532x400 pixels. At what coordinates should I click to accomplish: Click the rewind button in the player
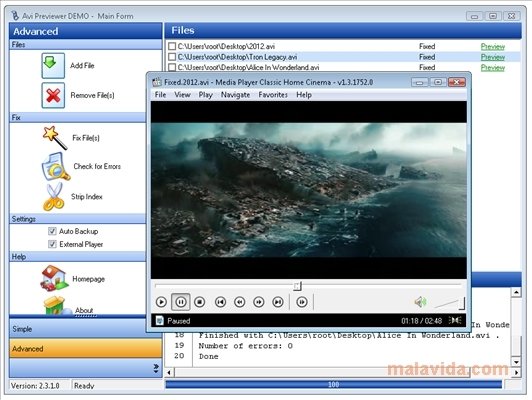point(240,302)
